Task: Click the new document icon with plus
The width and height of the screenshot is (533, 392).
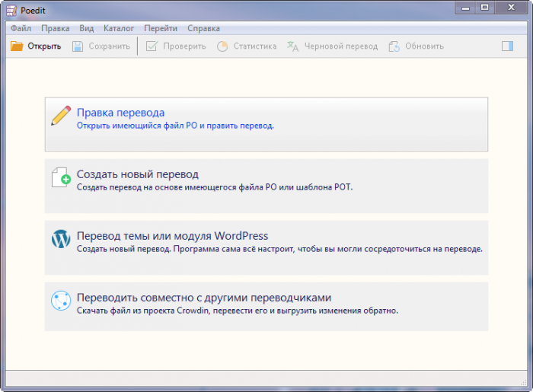Action: (x=61, y=178)
